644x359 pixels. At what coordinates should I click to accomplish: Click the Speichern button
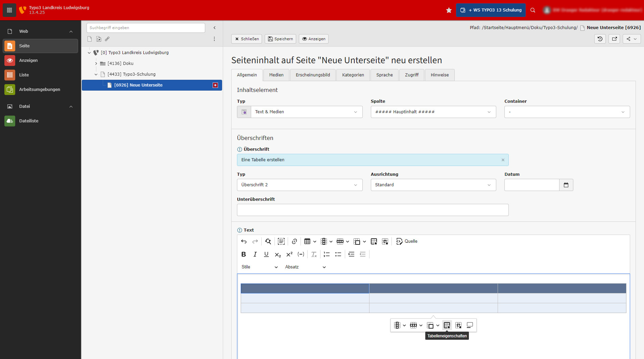point(280,39)
